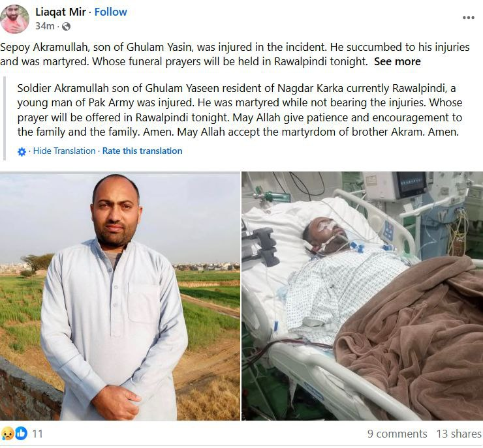Viewport: 483px width, 448px height.
Task: Click the translation settings gear icon
Action: click(x=22, y=152)
